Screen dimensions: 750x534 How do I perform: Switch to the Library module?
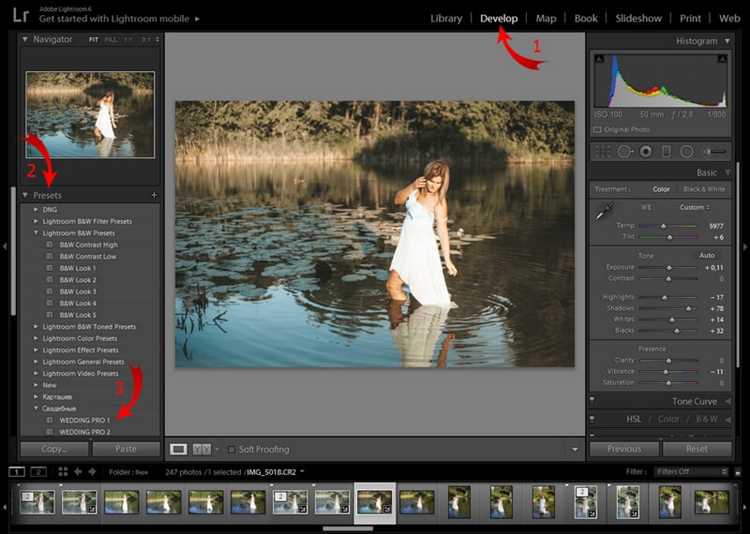click(446, 19)
